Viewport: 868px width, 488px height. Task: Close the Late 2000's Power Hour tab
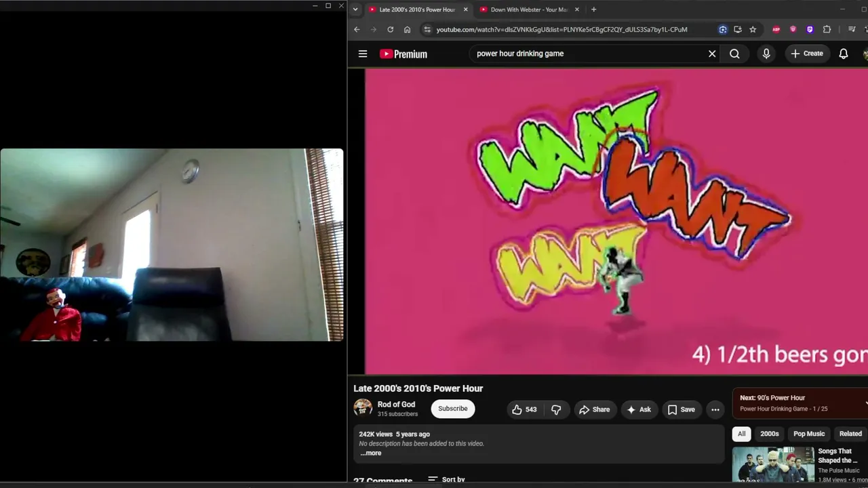(465, 9)
